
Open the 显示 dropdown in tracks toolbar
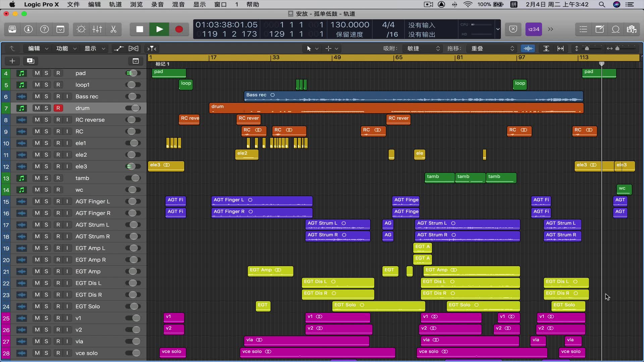(x=94, y=48)
